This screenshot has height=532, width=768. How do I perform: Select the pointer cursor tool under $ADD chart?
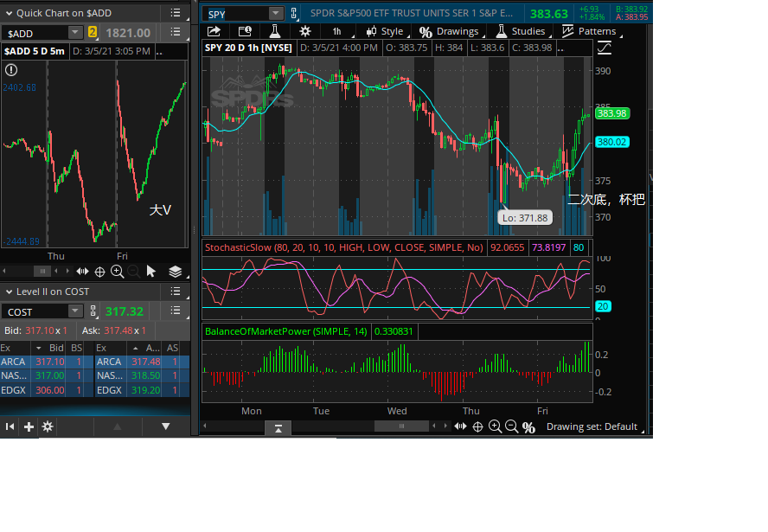[150, 272]
